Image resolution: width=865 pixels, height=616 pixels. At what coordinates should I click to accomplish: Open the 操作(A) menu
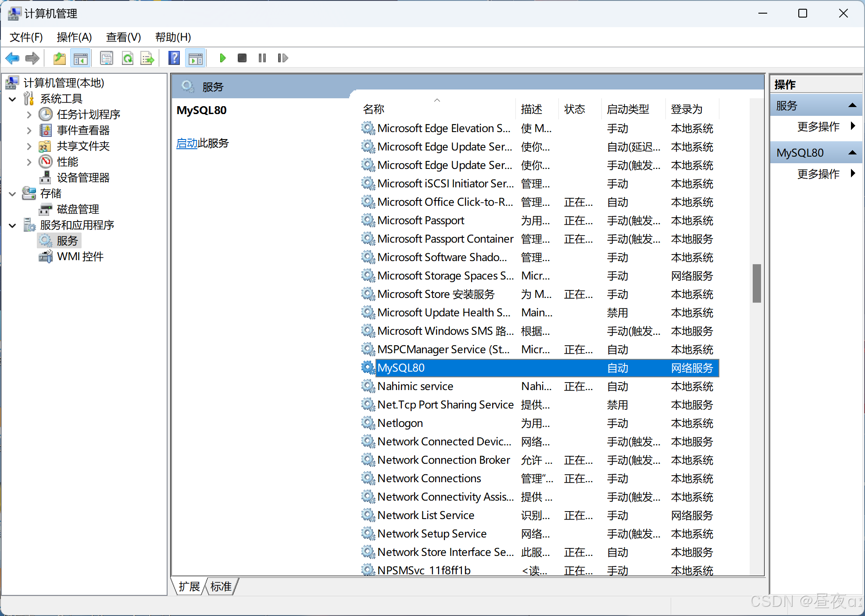coord(74,37)
